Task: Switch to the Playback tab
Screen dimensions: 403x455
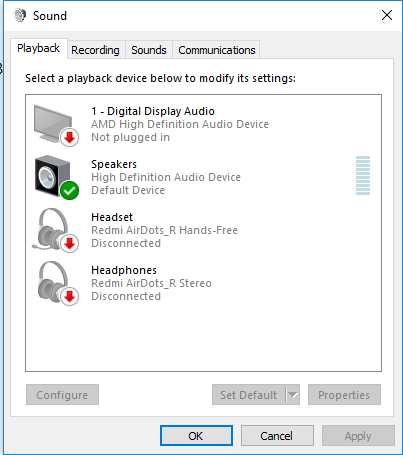Action: 39,49
